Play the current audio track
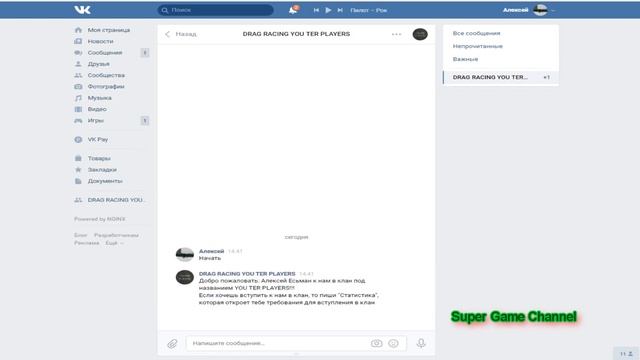 [x=328, y=10]
